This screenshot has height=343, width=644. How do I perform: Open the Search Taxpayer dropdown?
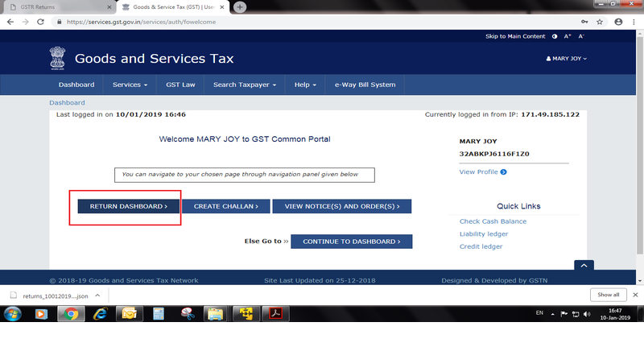tap(245, 85)
